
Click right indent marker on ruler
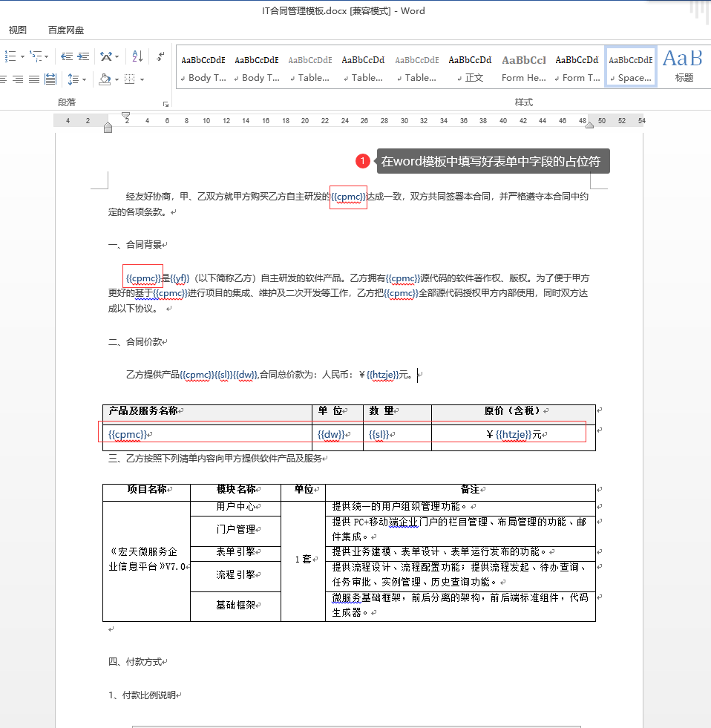[589, 125]
